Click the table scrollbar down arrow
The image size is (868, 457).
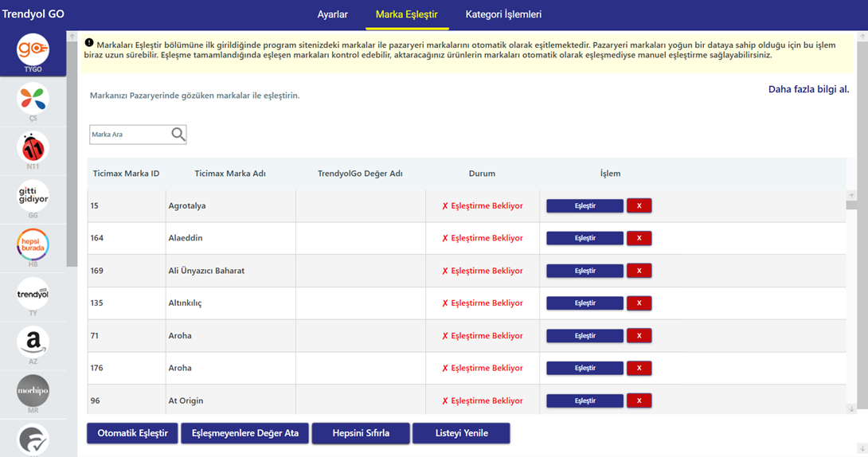pyautogui.click(x=851, y=409)
